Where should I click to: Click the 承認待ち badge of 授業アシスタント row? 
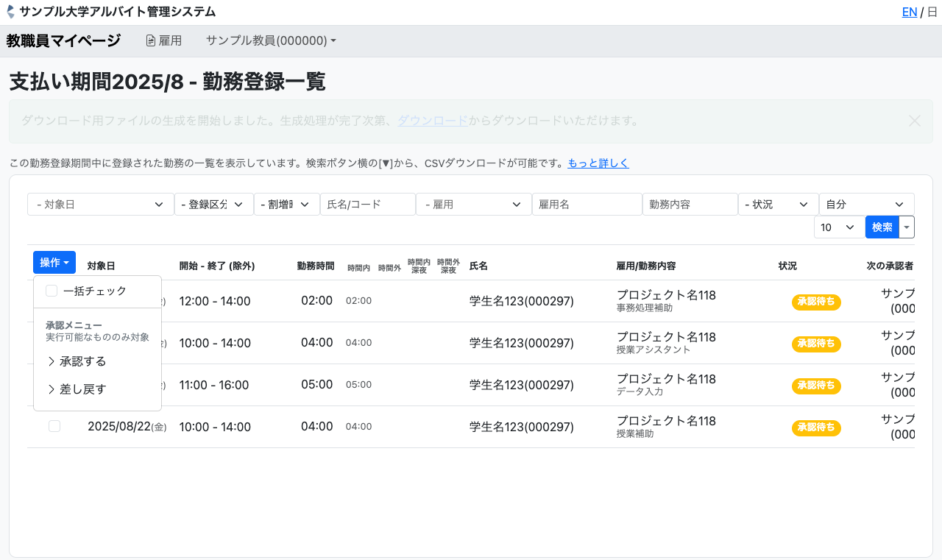816,344
